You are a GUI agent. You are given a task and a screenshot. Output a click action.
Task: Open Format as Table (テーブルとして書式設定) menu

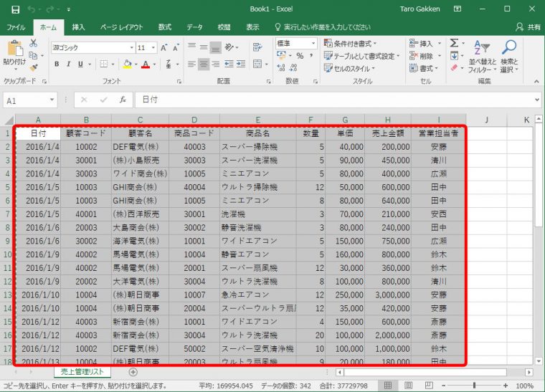click(362, 56)
